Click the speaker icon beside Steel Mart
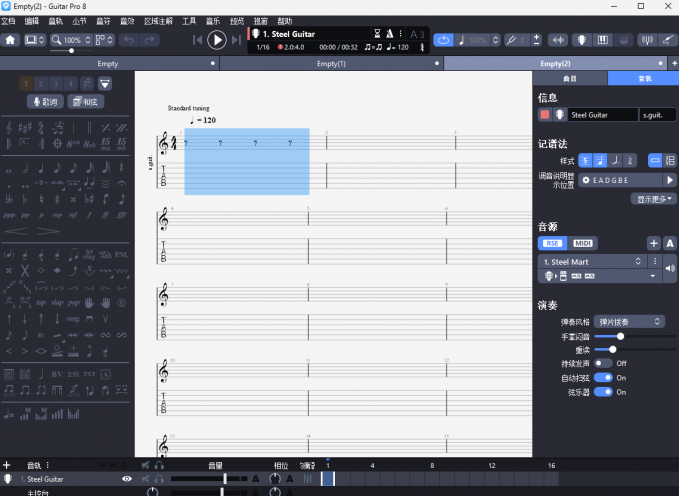Screen dimensions: 679x496 pos(669,266)
